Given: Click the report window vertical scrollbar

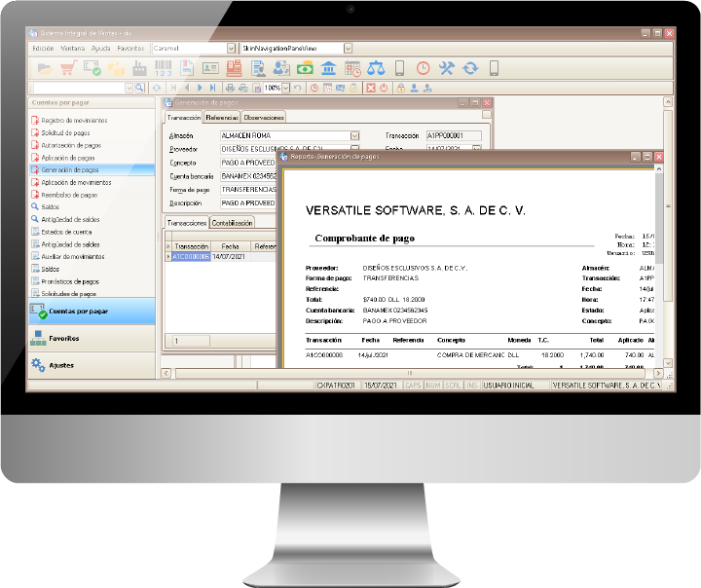Looking at the screenshot, I should (658, 264).
